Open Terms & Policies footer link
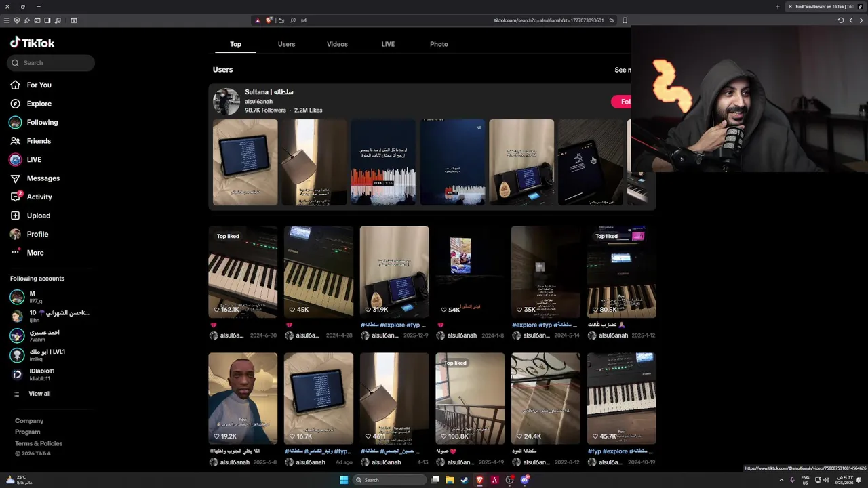 pos(39,443)
